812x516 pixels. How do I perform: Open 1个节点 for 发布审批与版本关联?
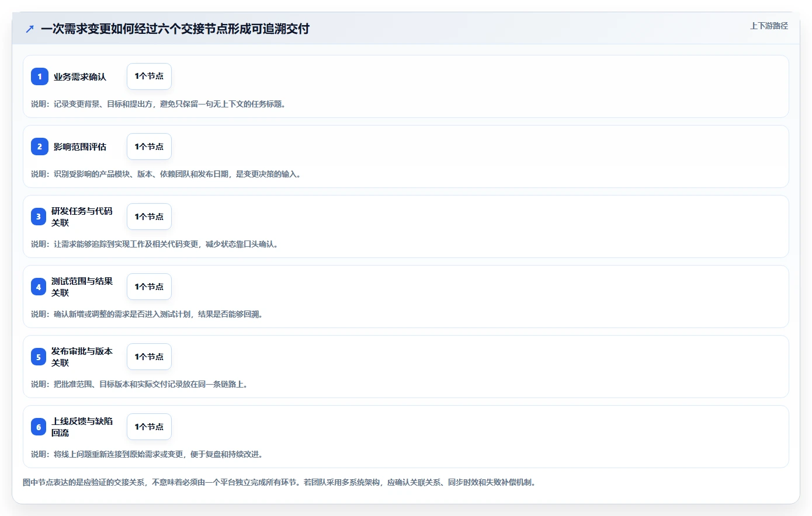pos(149,357)
